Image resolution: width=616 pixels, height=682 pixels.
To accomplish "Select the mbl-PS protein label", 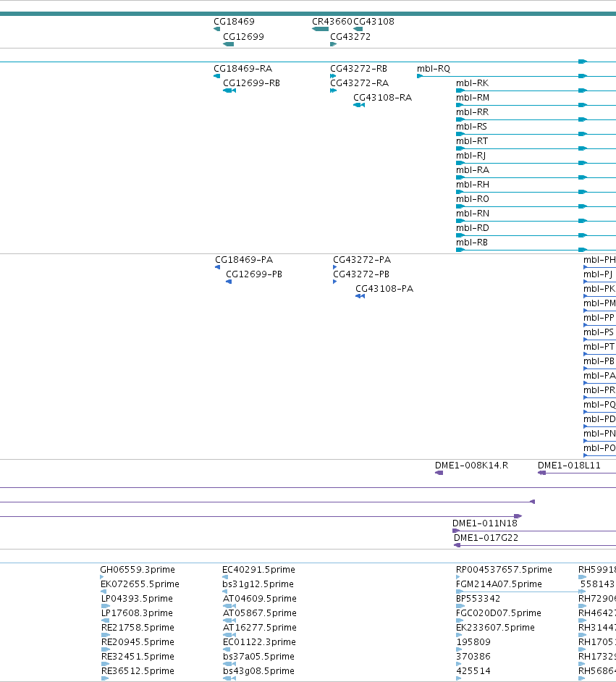I will [x=599, y=332].
